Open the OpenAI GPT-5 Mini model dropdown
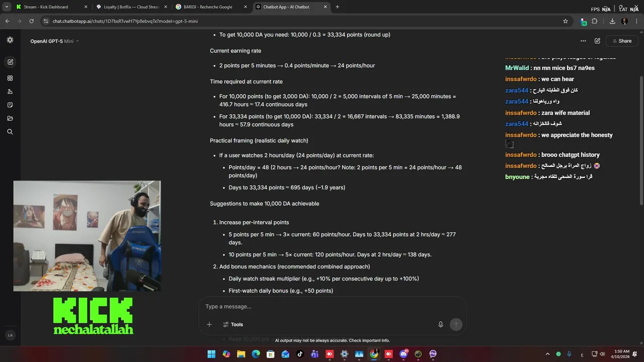The image size is (644, 362). [x=54, y=41]
